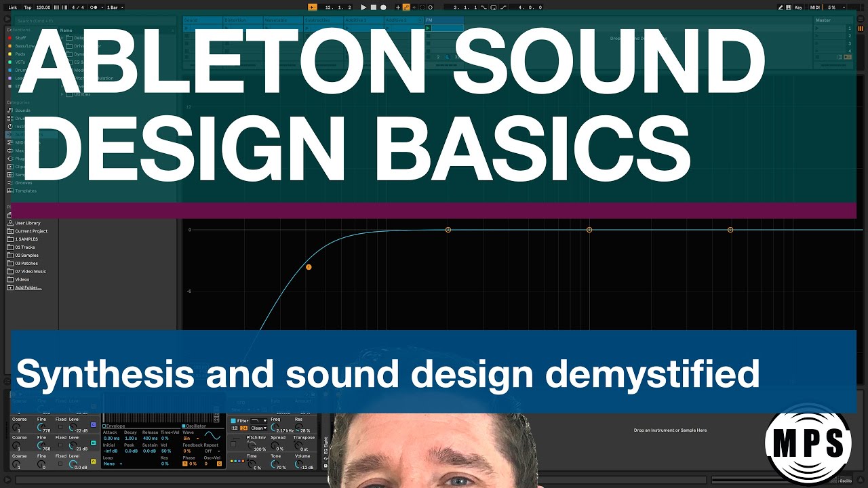Open the Repeat Off dropdown
Viewport: 868px width, 488px height.
point(212,451)
